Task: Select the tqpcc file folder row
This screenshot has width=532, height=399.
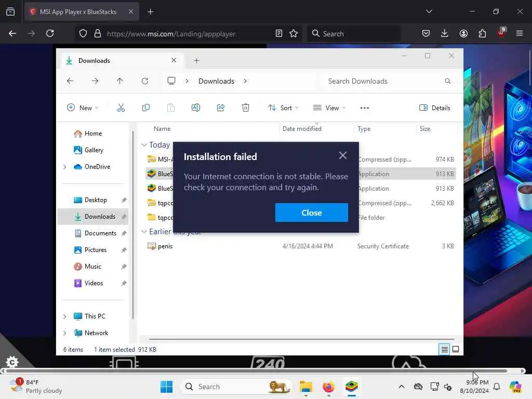Action: click(x=300, y=218)
